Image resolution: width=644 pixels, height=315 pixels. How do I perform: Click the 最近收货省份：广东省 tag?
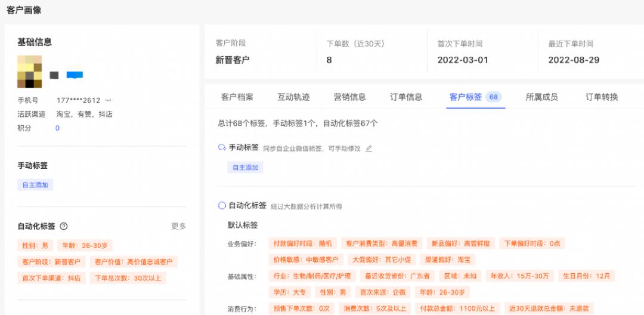[x=397, y=276]
